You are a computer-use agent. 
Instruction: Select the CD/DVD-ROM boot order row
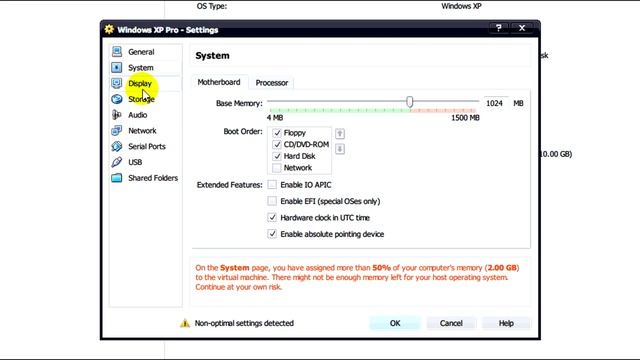point(300,144)
